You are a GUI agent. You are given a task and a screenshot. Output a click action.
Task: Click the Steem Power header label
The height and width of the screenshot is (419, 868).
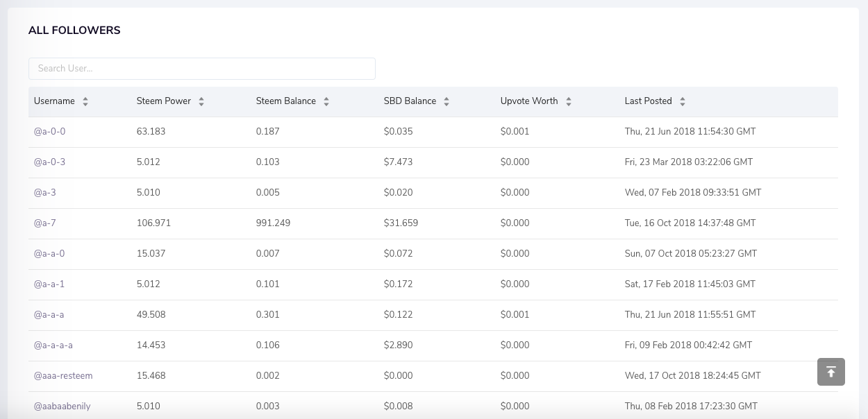164,101
